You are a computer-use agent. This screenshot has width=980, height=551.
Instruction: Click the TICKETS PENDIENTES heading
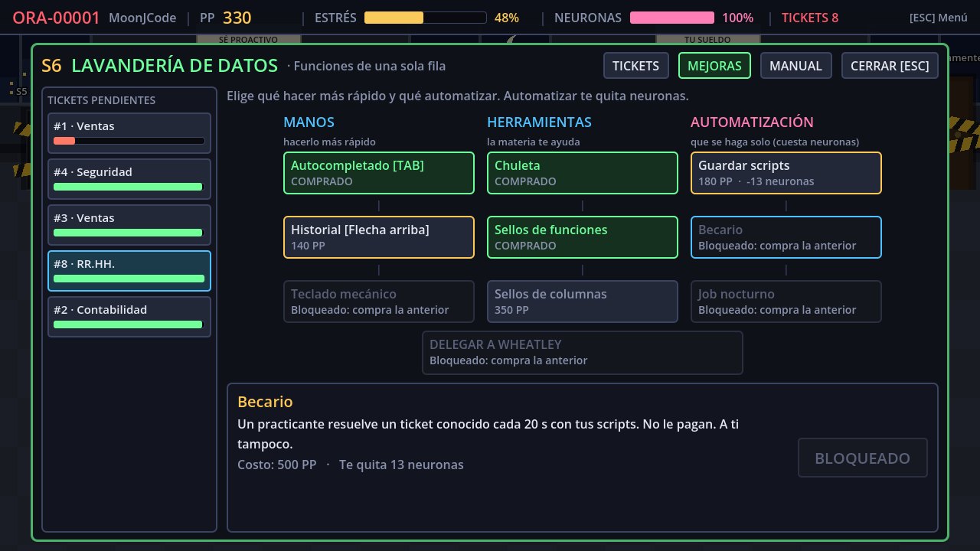point(101,100)
